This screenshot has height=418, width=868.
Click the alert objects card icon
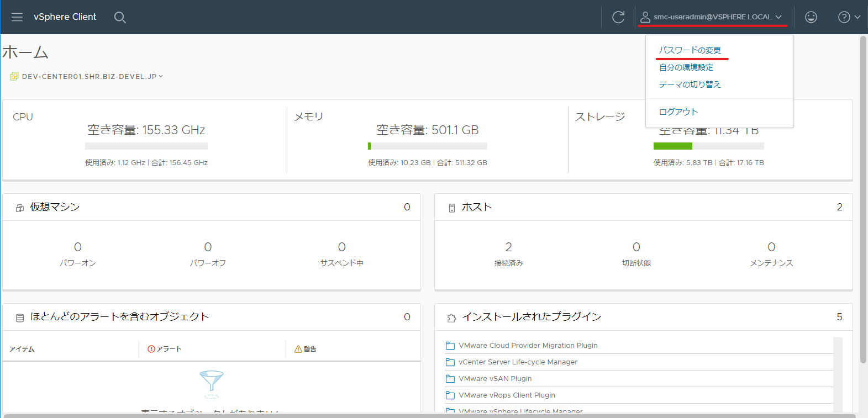(x=20, y=318)
